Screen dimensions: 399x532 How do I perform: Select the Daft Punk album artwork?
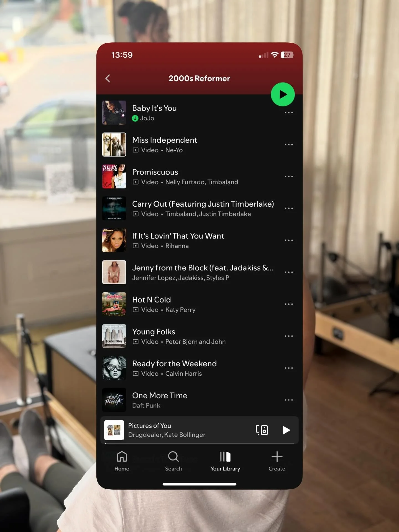coord(114,400)
